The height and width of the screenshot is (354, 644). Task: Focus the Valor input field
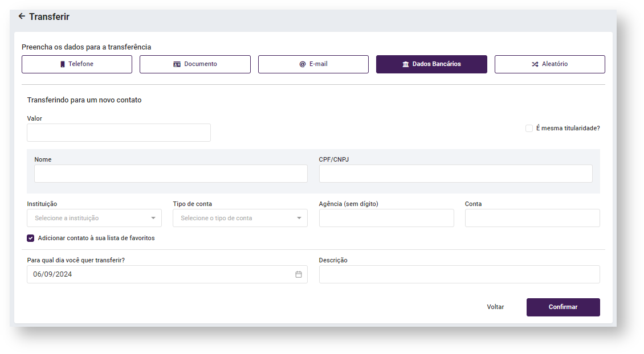[x=119, y=133]
